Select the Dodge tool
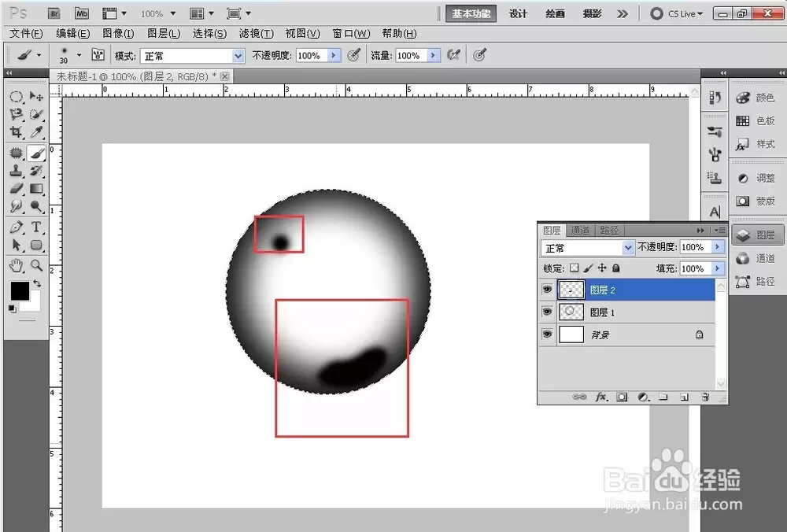The width and height of the screenshot is (787, 532). click(x=36, y=206)
